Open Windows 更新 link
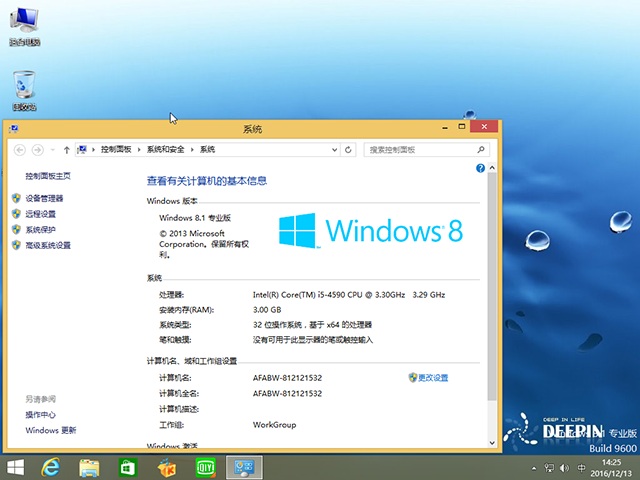The width and height of the screenshot is (640, 480). coord(51,430)
